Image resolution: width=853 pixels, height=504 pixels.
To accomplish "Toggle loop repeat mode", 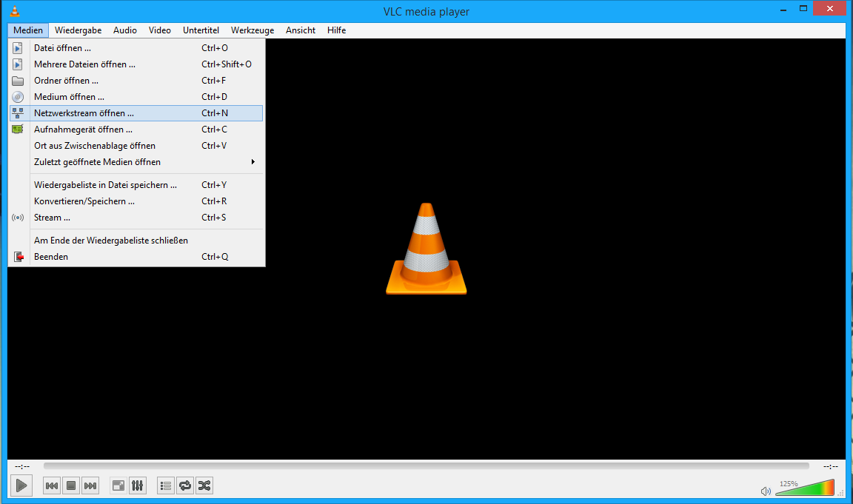I will point(185,485).
